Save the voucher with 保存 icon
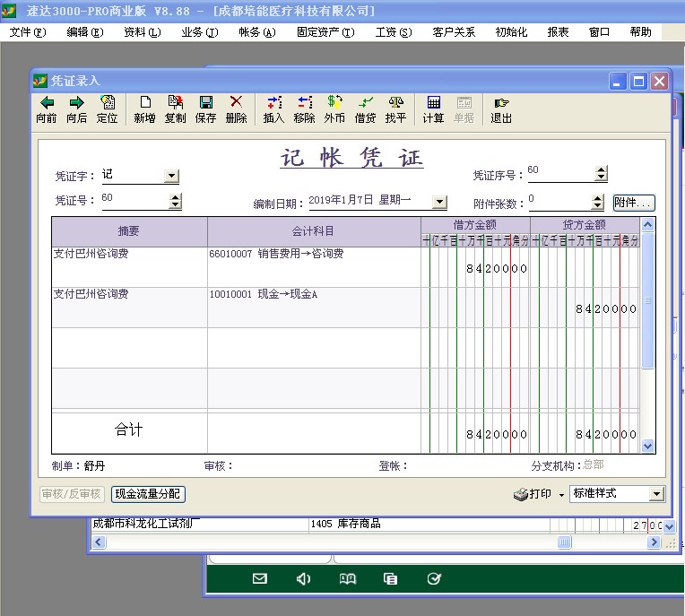This screenshot has height=616, width=685. point(205,103)
